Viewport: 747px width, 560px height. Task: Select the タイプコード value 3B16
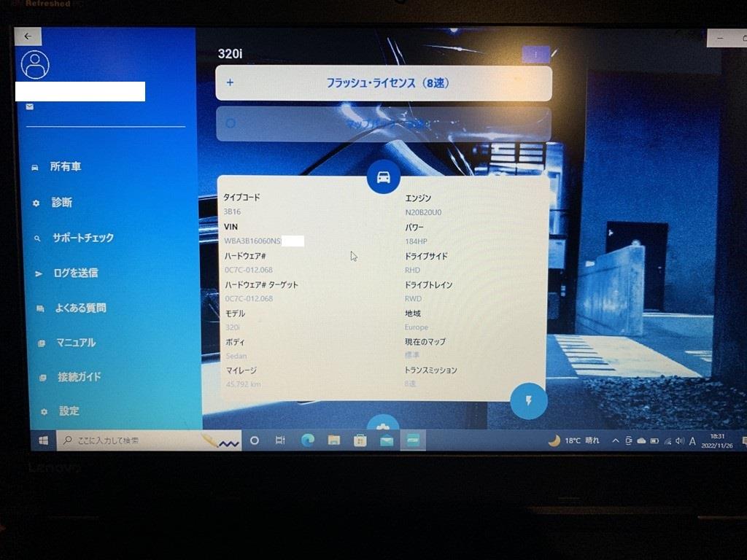[x=233, y=211]
